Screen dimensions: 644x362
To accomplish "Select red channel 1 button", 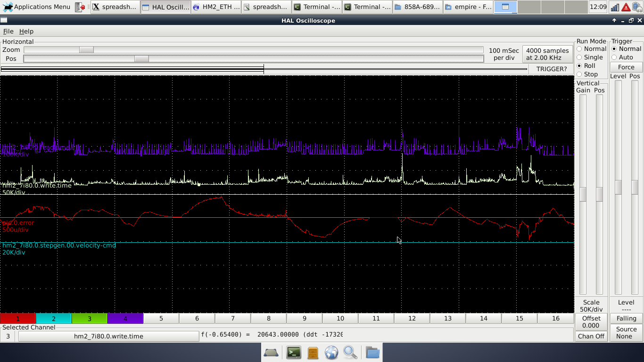I will [18, 318].
